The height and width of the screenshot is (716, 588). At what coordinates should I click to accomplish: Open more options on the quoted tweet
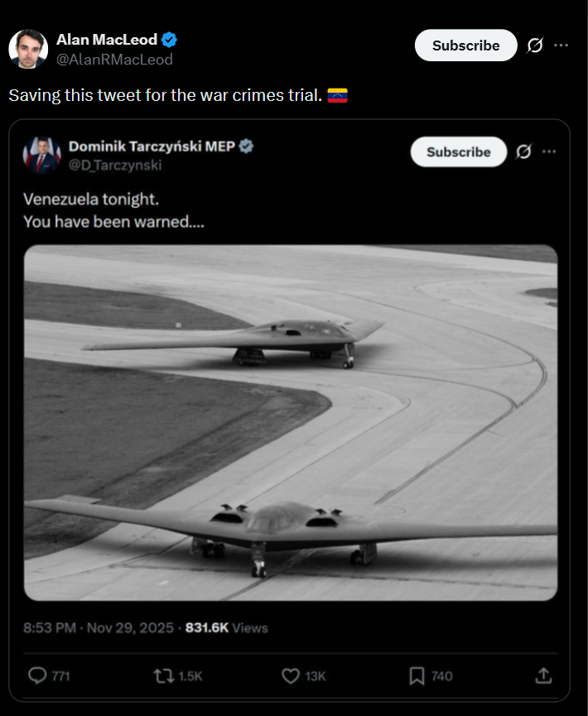[550, 152]
